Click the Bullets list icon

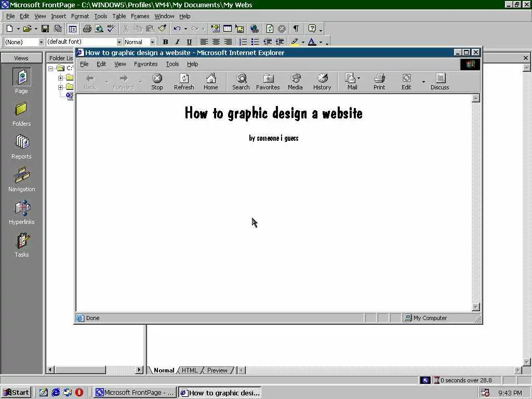point(255,42)
